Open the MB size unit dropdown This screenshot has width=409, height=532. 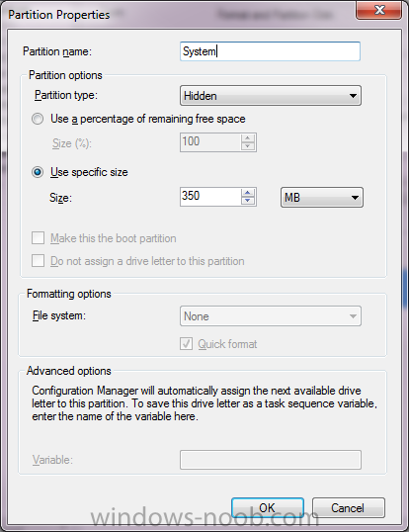[322, 197]
